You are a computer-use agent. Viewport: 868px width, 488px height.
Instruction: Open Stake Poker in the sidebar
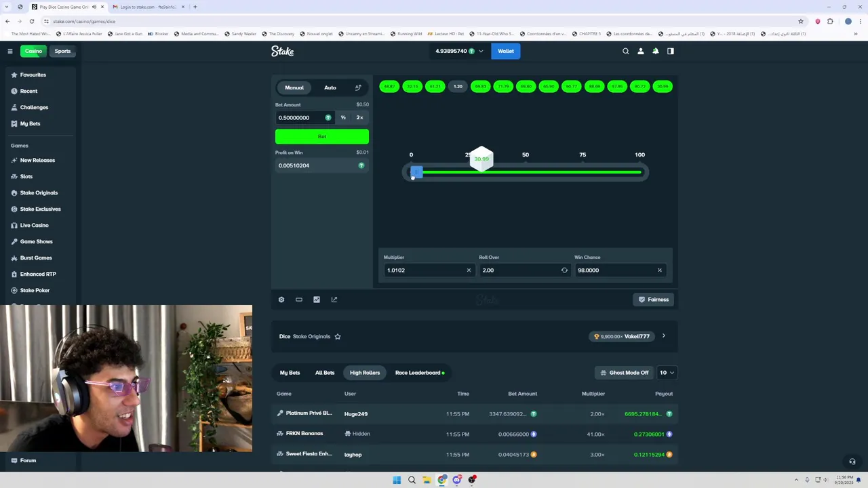35,290
